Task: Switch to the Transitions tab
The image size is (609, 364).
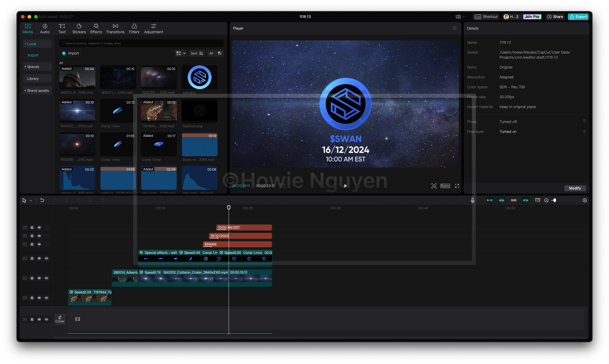Action: (115, 28)
